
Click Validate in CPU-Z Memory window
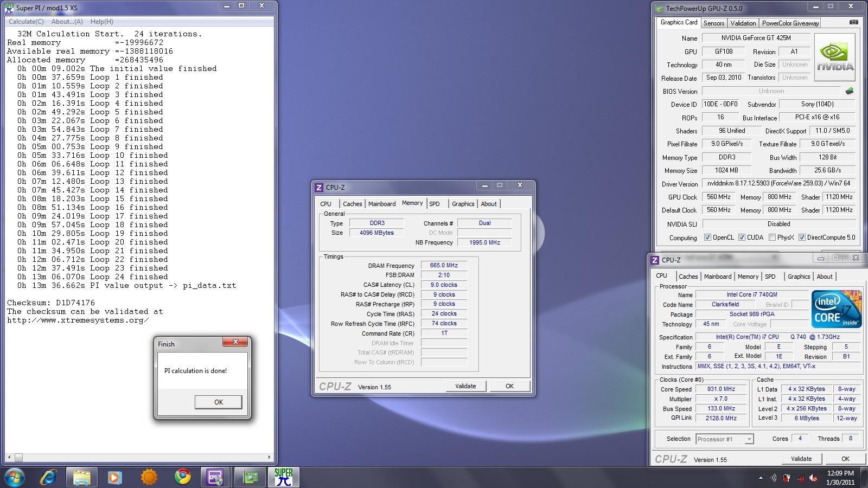pyautogui.click(x=465, y=386)
